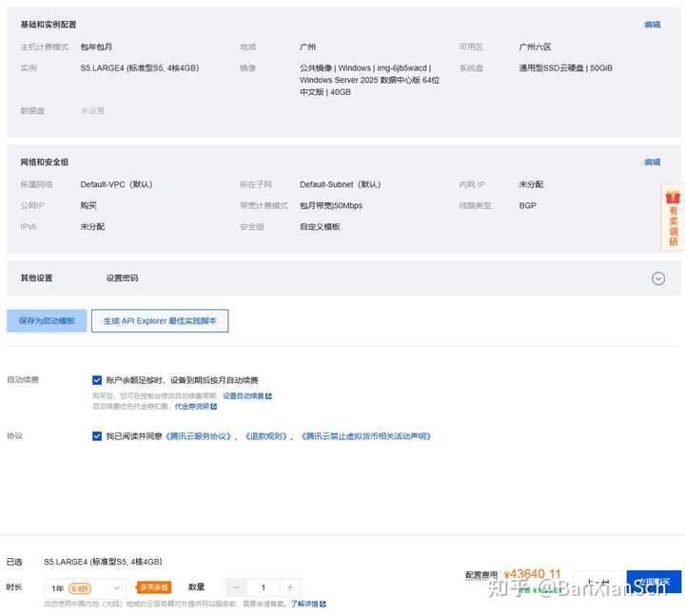Image resolution: width=685 pixels, height=616 pixels.
Task: Open external link icon next to 代金券说明
Action: point(214,407)
